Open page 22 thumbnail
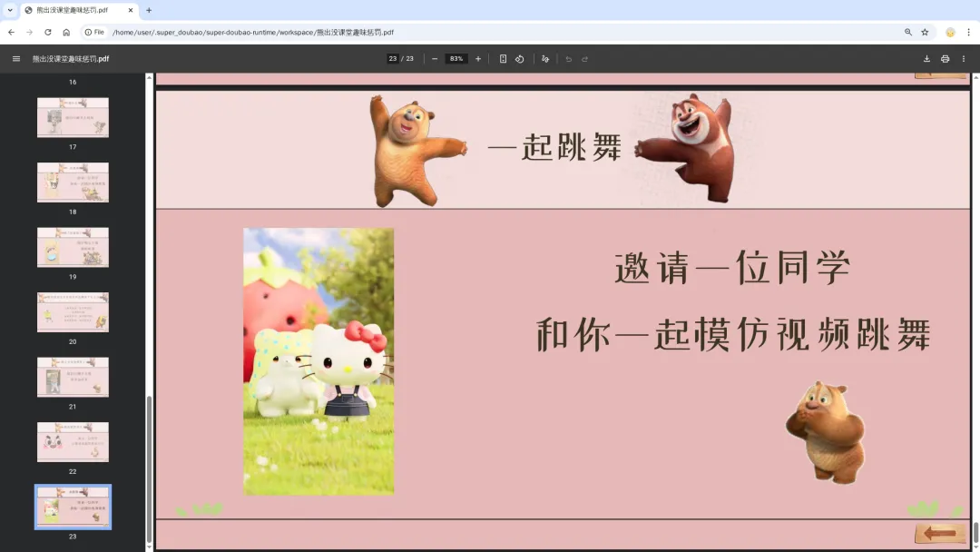Image resolution: width=980 pixels, height=552 pixels. coord(73,443)
